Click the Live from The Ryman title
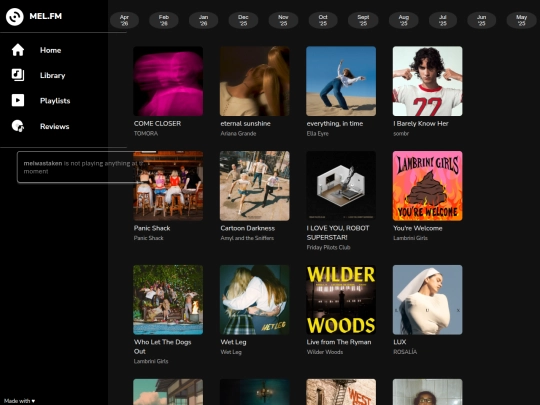The image size is (540, 405). (339, 342)
